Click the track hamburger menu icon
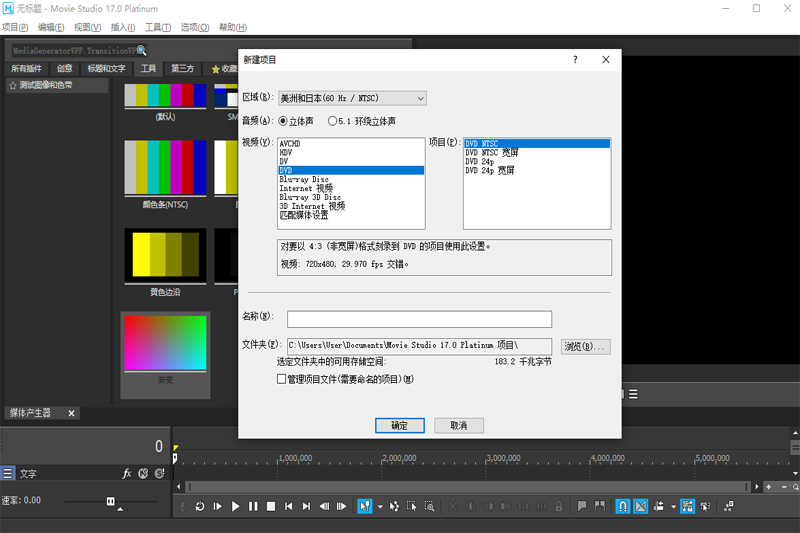Viewport: 800px width, 533px height. click(x=8, y=473)
